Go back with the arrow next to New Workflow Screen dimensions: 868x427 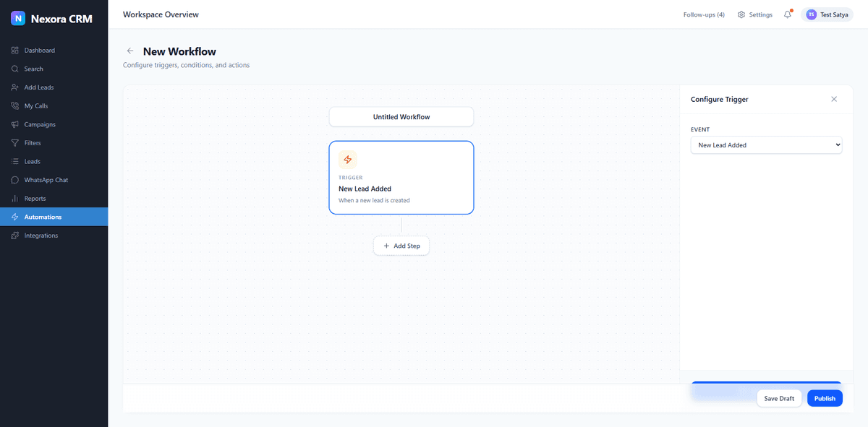point(130,51)
